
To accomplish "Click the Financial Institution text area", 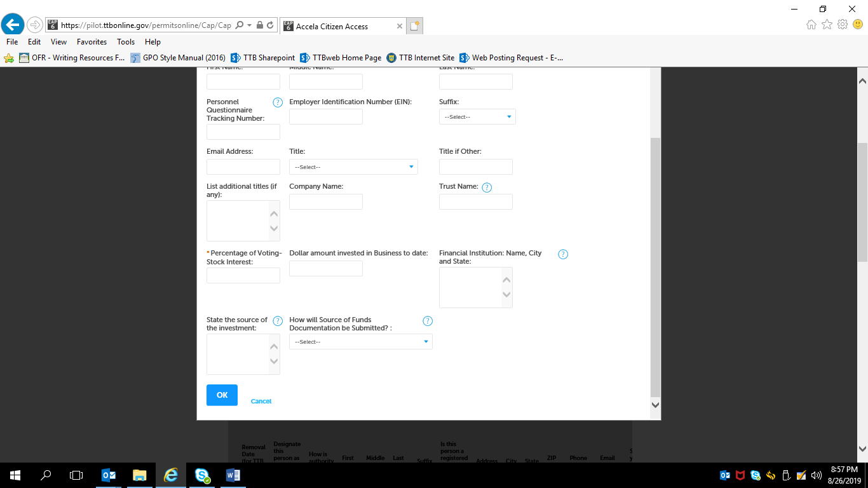I will click(476, 288).
